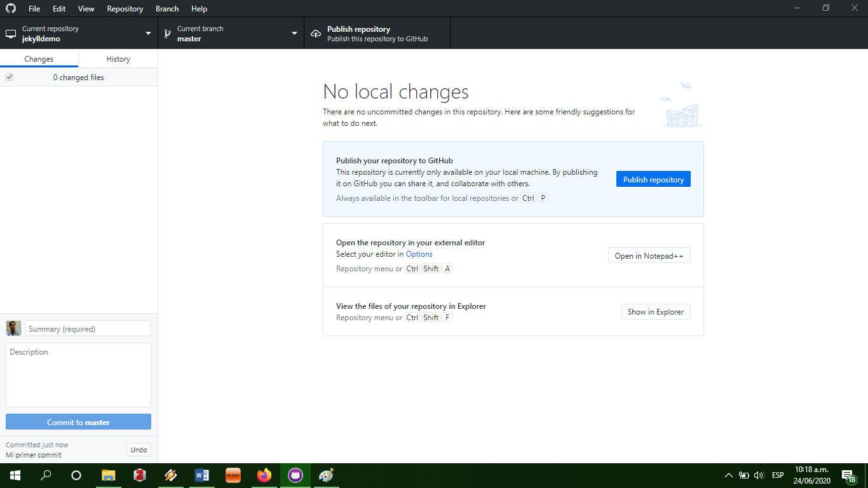
Task: Start Winamp from the taskbar
Action: tap(233, 475)
